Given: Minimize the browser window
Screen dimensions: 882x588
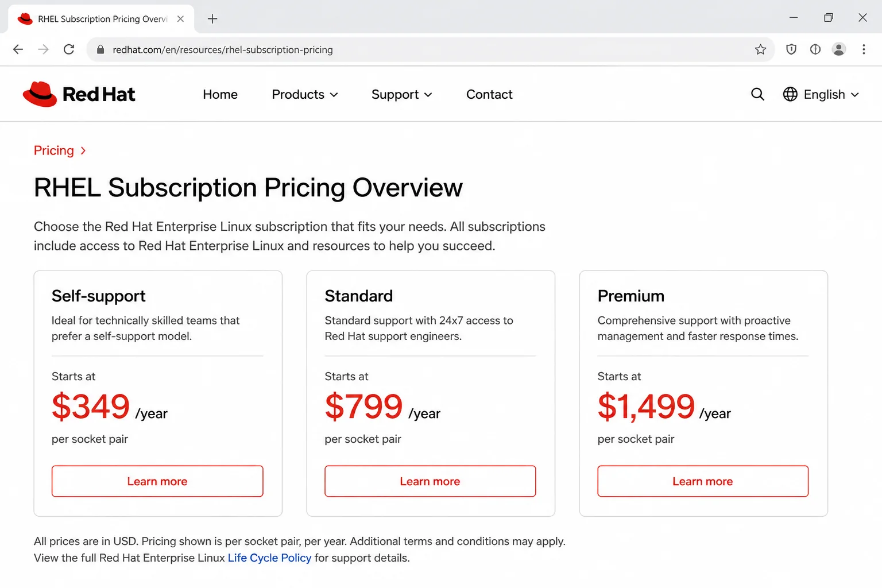Looking at the screenshot, I should (794, 18).
